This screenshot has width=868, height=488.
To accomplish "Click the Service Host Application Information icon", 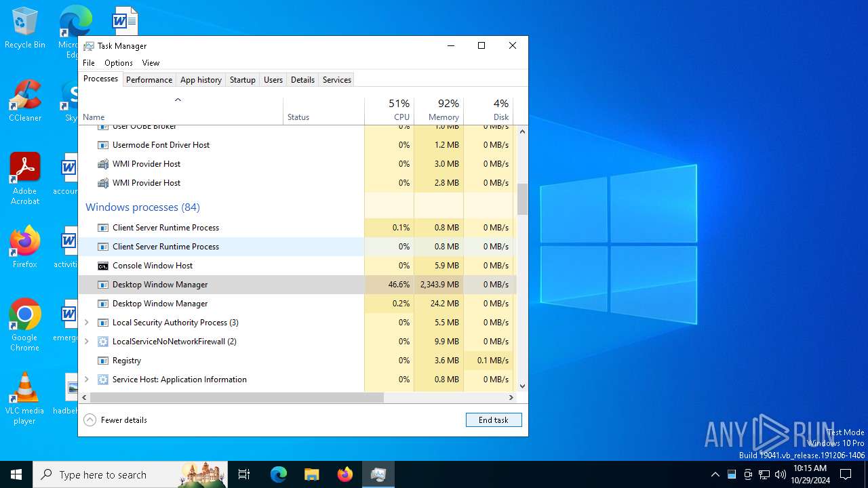I will (103, 380).
